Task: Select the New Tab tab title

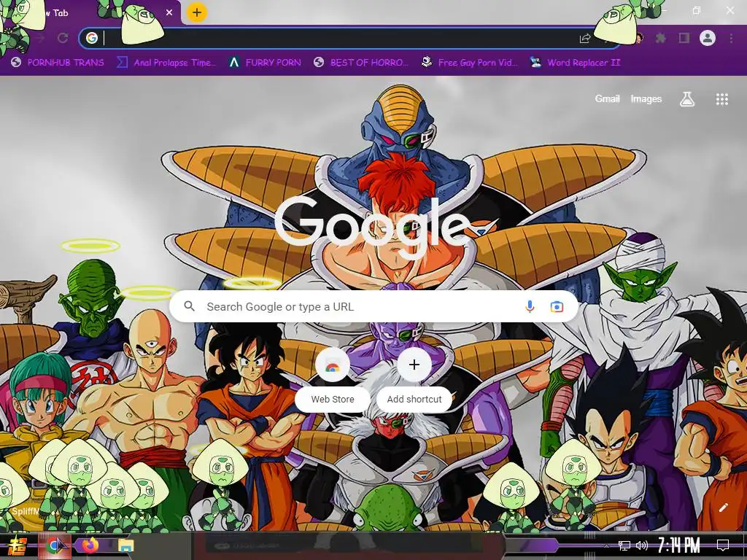Action: (57, 13)
